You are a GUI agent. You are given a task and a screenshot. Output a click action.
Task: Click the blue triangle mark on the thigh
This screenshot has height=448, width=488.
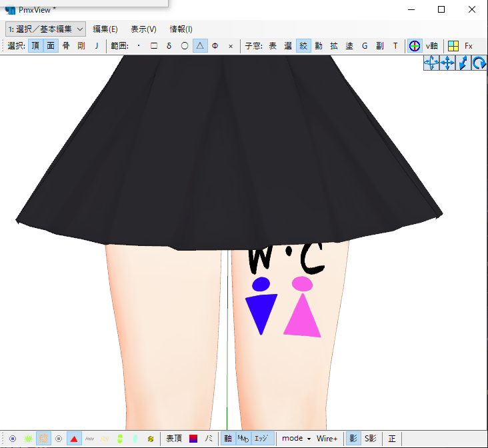click(x=261, y=312)
